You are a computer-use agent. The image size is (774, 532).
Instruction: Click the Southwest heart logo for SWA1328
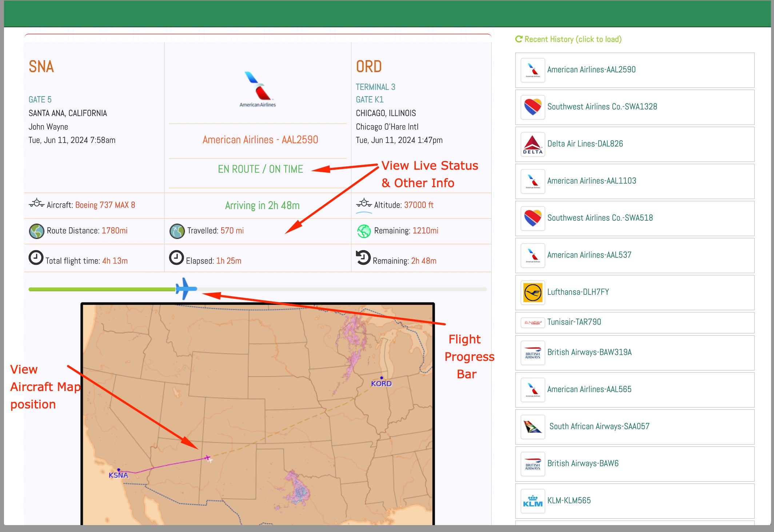[x=532, y=107]
